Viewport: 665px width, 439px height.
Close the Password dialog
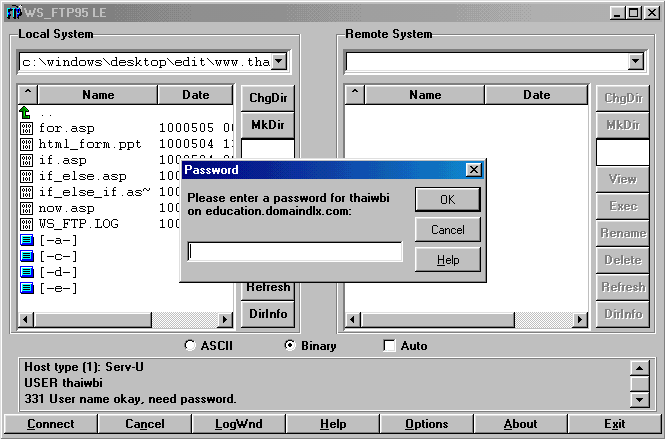(473, 170)
